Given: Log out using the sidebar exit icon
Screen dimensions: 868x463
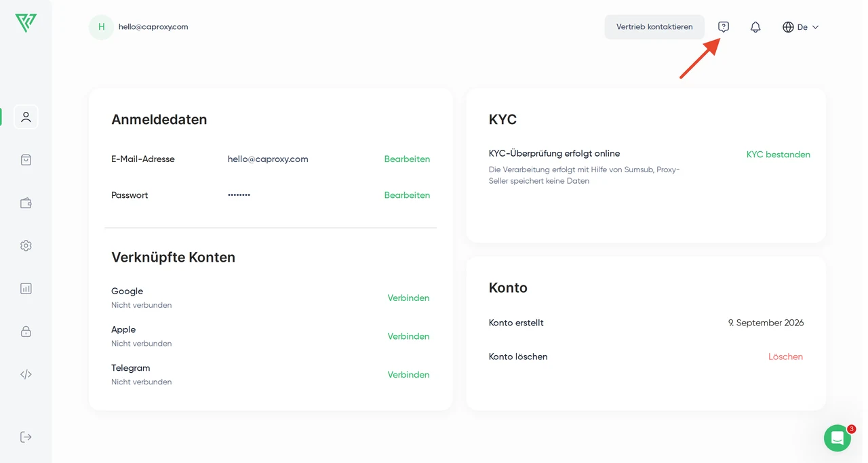Looking at the screenshot, I should [26, 437].
